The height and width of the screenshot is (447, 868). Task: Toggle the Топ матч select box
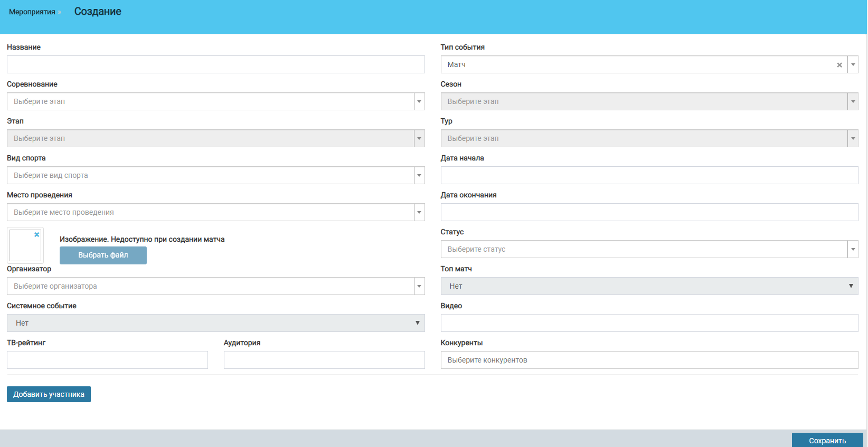(x=649, y=286)
